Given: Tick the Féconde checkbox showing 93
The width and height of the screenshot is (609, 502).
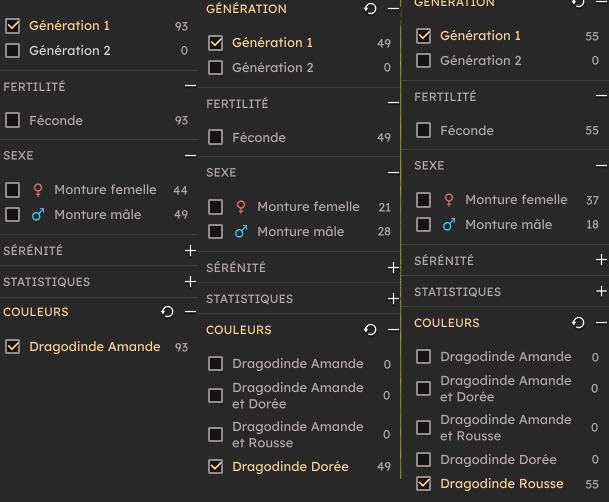Looking at the screenshot, I should point(12,120).
